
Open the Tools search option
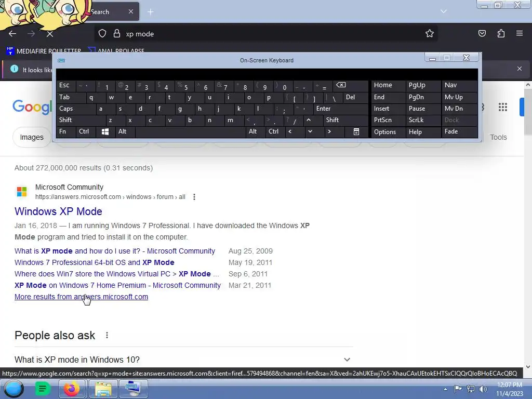tap(498, 137)
